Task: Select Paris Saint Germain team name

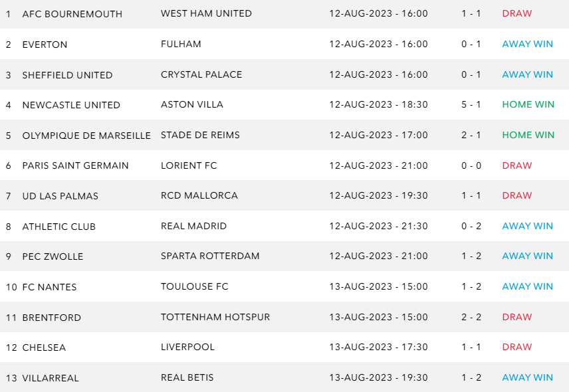Action: point(75,165)
